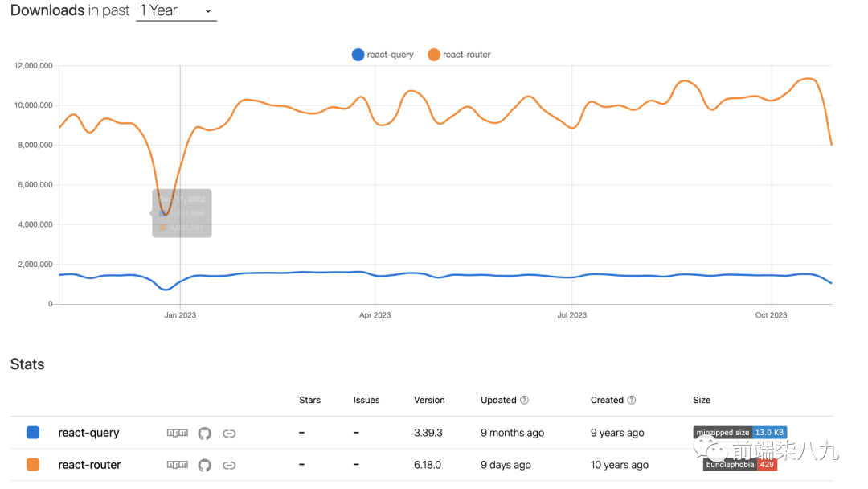
Task: Open GitHub icon for react-router
Action: click(204, 465)
